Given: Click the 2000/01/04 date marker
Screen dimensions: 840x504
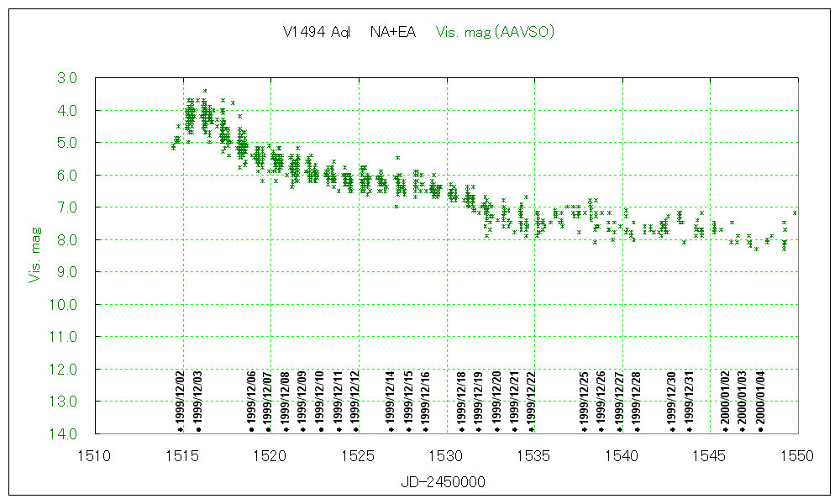Looking at the screenshot, I should click(760, 428).
